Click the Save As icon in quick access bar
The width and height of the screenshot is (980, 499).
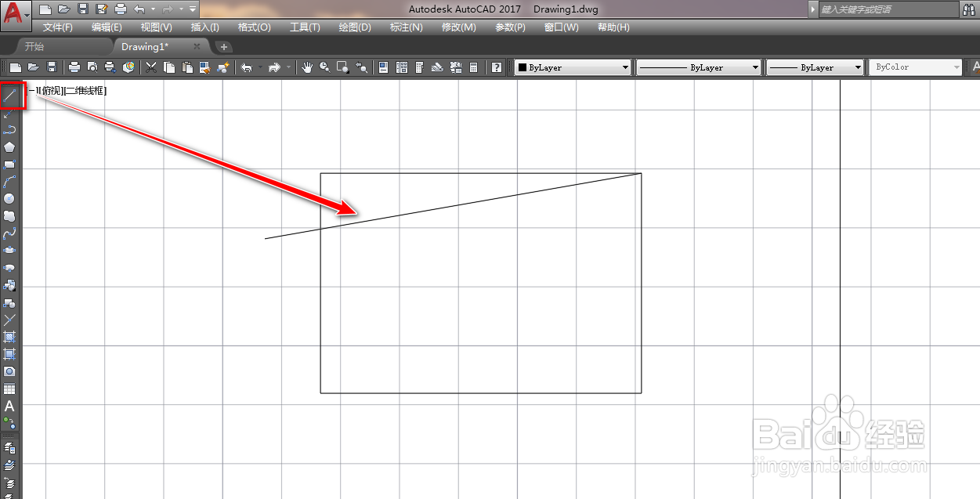pos(102,9)
